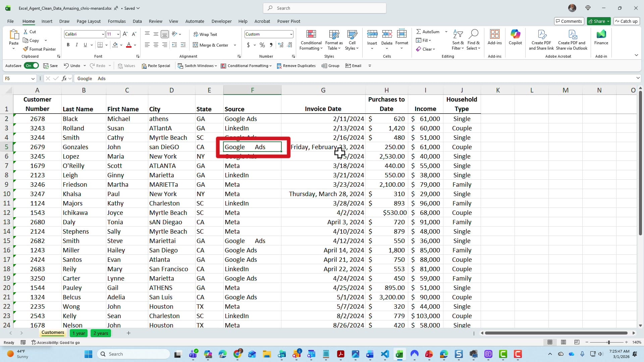644x362 pixels.
Task: Open the Fill Color dropdown arrow
Action: pyautogui.click(x=121, y=45)
